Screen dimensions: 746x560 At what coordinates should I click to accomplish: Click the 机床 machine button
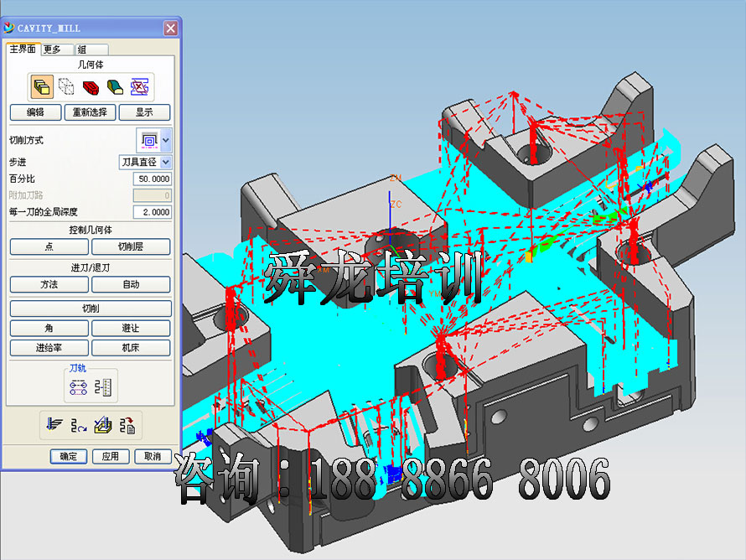click(131, 348)
